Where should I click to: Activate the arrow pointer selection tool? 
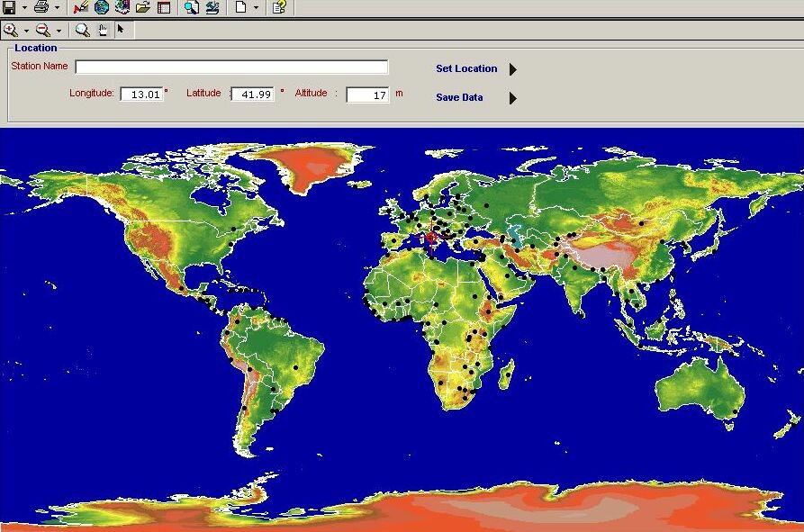(120, 30)
